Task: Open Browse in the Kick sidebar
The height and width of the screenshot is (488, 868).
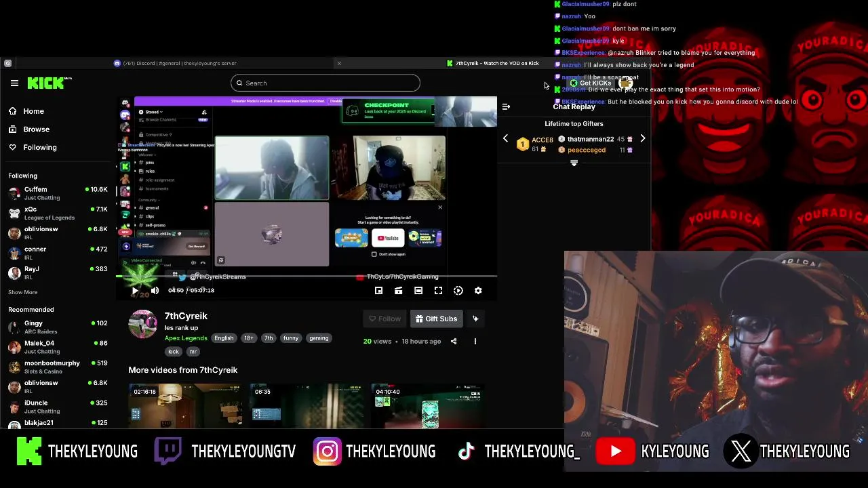Action: pos(36,129)
